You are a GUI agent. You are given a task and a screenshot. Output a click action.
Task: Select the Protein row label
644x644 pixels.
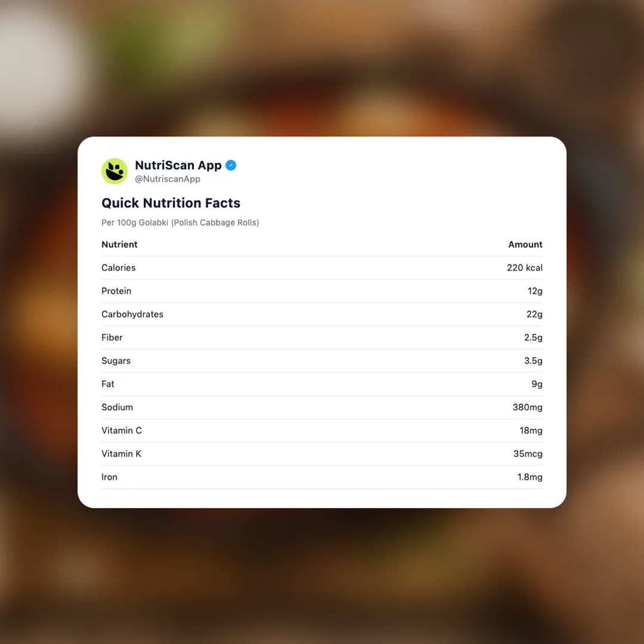pyautogui.click(x=116, y=291)
